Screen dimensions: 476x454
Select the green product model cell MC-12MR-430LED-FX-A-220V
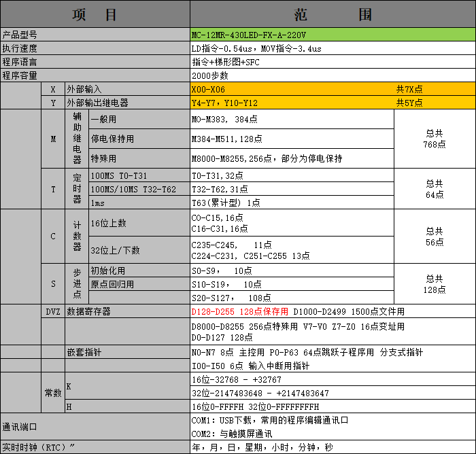pyautogui.click(x=333, y=35)
